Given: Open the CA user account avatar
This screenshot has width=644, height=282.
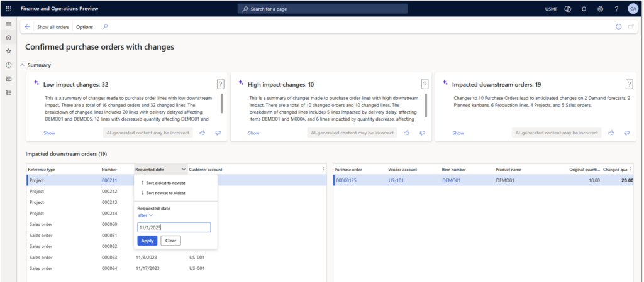Looking at the screenshot, I should tap(633, 9).
